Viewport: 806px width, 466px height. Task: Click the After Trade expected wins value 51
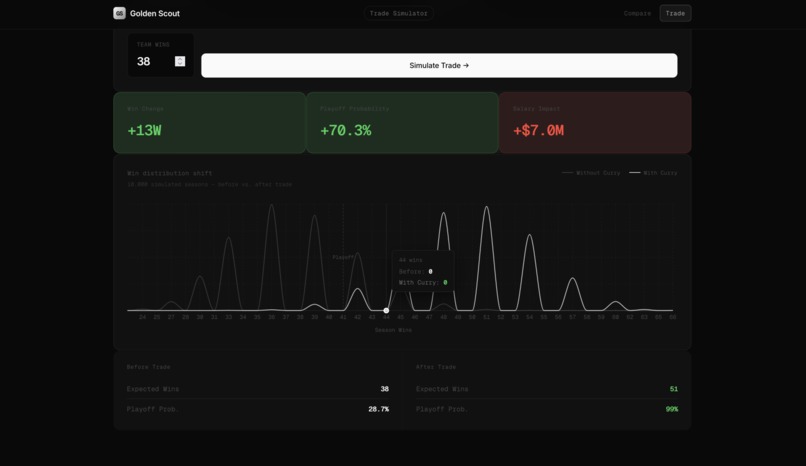coord(673,389)
